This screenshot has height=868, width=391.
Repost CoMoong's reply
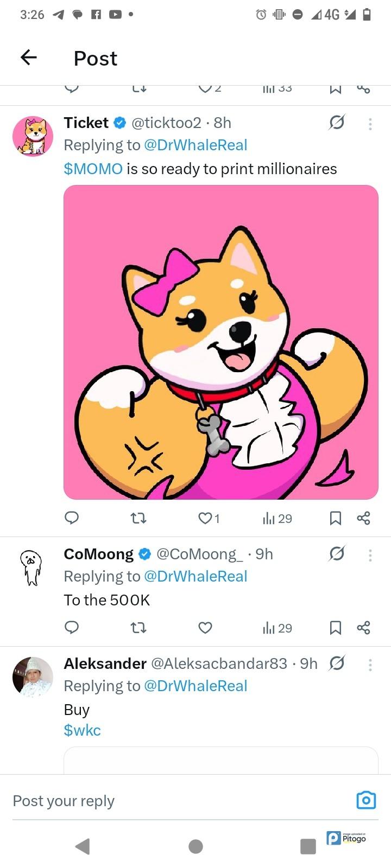coord(139,628)
